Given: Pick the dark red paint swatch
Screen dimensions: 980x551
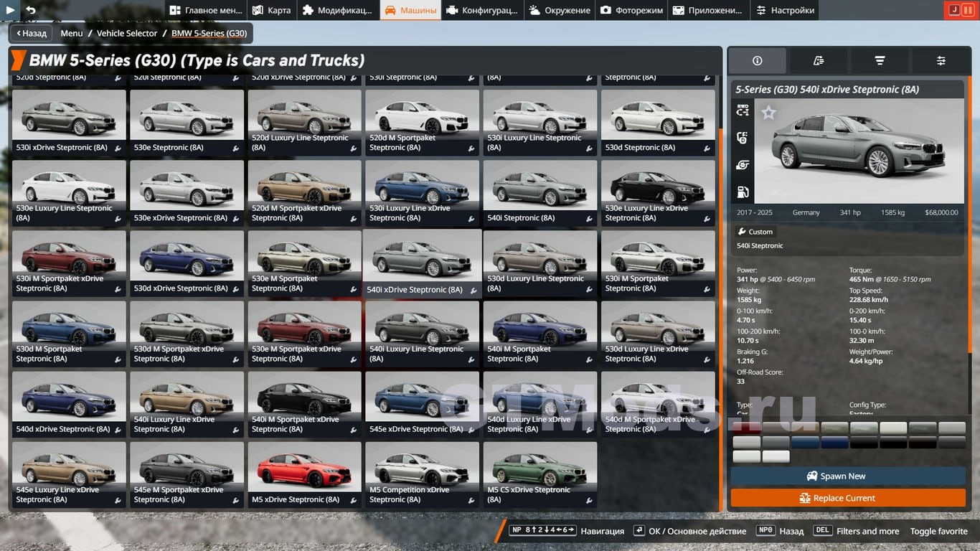Looking at the screenshot, I should [x=746, y=428].
